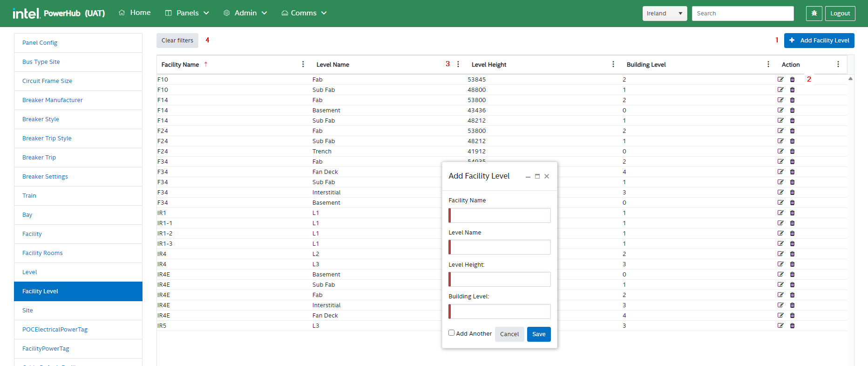Viewport: 868px width, 366px height.
Task: Go to the Home nav item
Action: [x=135, y=13]
